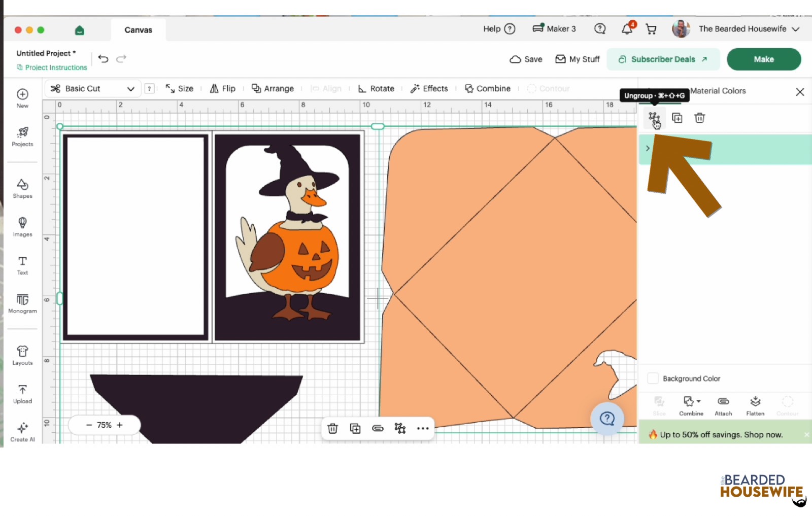Open more options in floating toolbar
812x516 pixels.
423,428
